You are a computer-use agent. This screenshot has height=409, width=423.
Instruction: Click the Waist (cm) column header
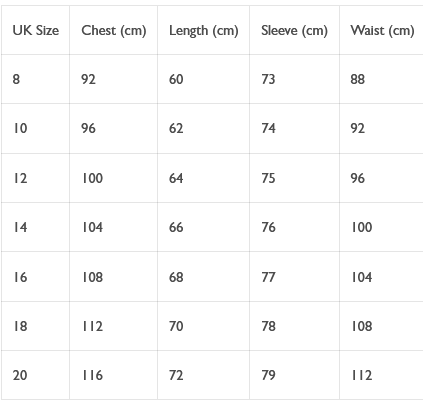click(x=381, y=30)
